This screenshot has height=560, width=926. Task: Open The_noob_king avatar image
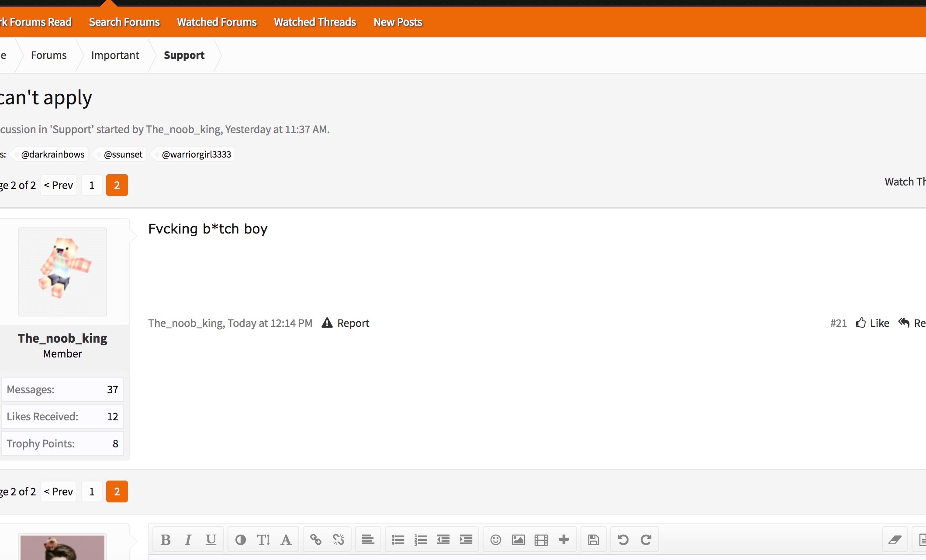pyautogui.click(x=62, y=271)
